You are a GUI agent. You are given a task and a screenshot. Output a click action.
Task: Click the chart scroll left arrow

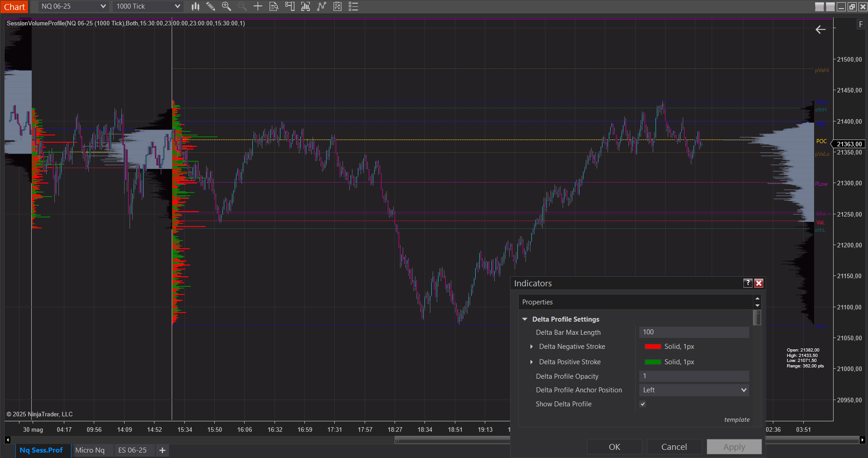point(8,440)
